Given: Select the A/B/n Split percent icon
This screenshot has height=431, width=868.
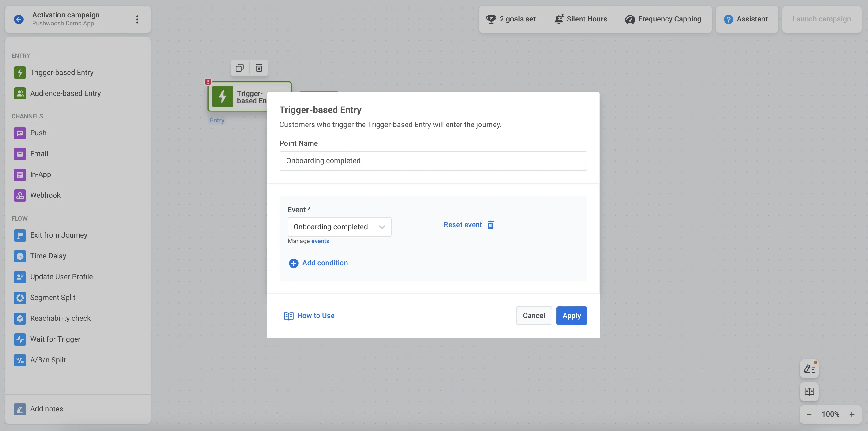Looking at the screenshot, I should click(20, 360).
